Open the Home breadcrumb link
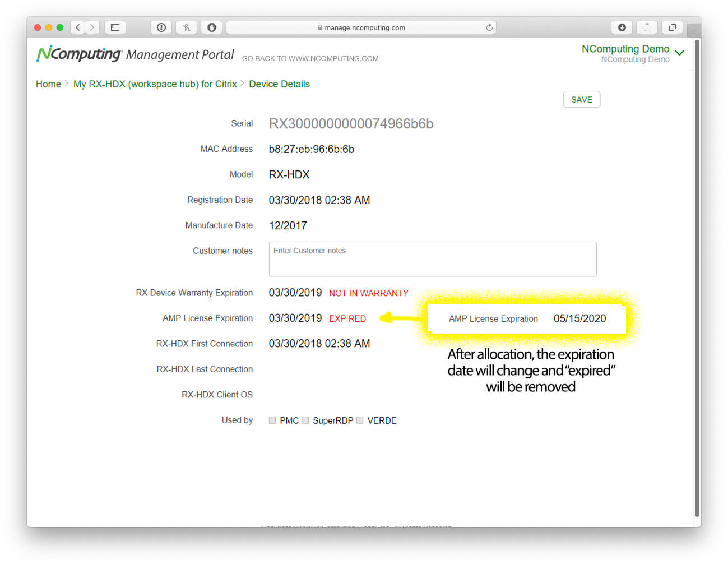This screenshot has height=564, width=728. point(48,84)
